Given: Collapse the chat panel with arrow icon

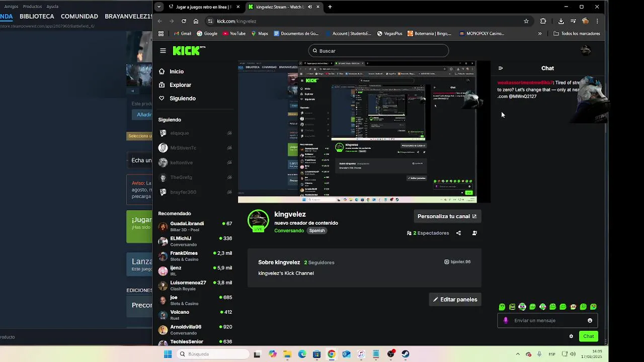Looking at the screenshot, I should pos(500,68).
